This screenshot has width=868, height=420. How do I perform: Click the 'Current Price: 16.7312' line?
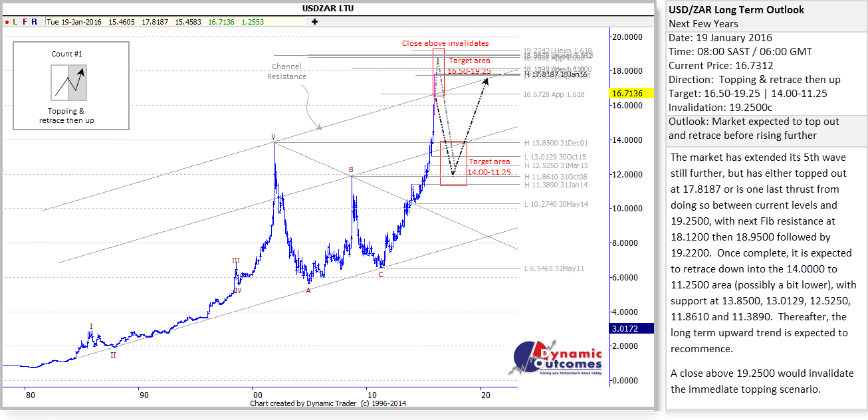point(721,66)
